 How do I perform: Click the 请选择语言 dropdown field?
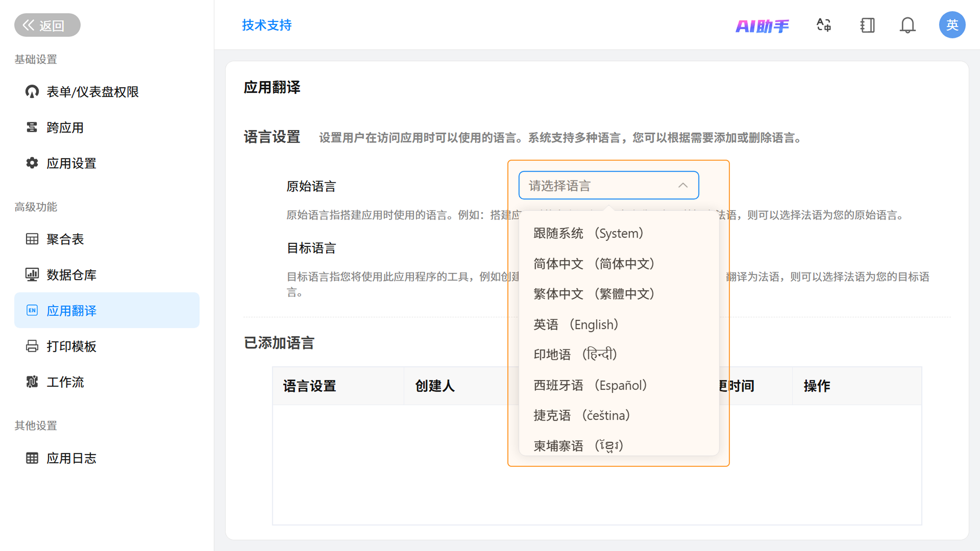click(x=609, y=185)
